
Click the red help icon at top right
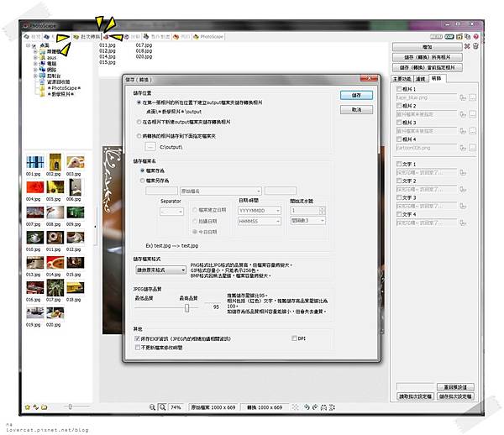pos(476,37)
